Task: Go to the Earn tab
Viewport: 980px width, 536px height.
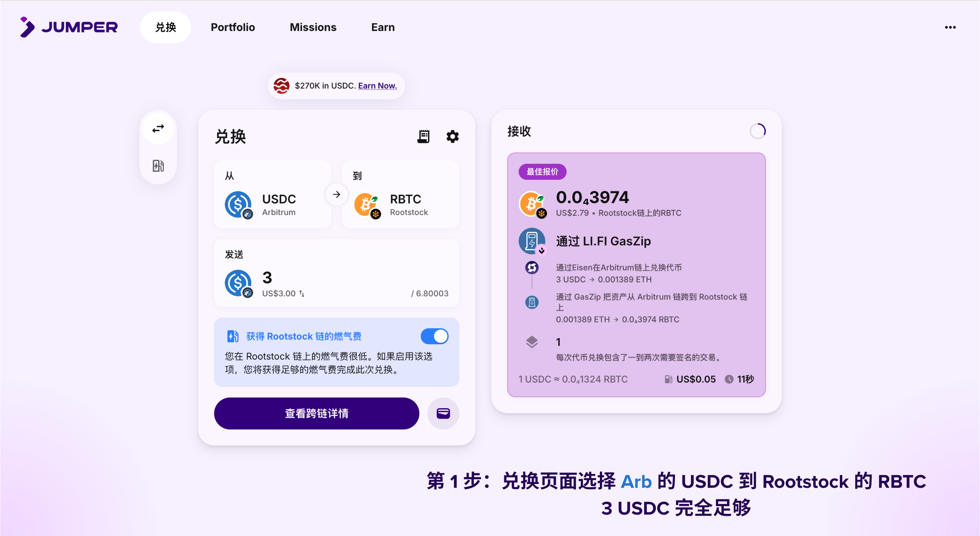Action: pyautogui.click(x=383, y=27)
